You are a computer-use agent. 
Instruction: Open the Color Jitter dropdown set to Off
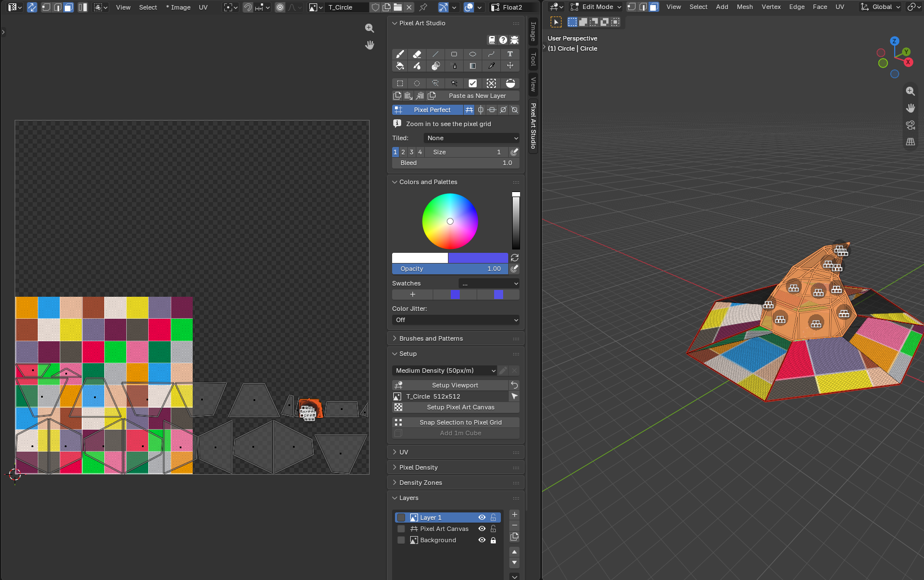[x=456, y=320]
